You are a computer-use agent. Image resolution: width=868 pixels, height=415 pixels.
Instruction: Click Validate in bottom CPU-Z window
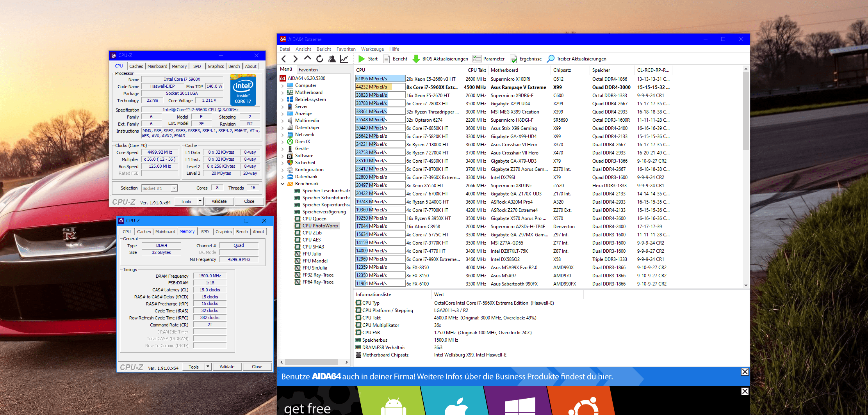[x=227, y=367]
